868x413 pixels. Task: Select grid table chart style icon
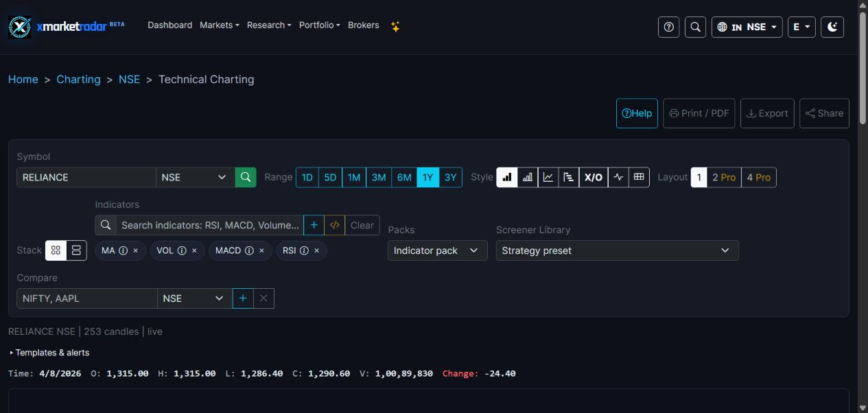(x=639, y=177)
